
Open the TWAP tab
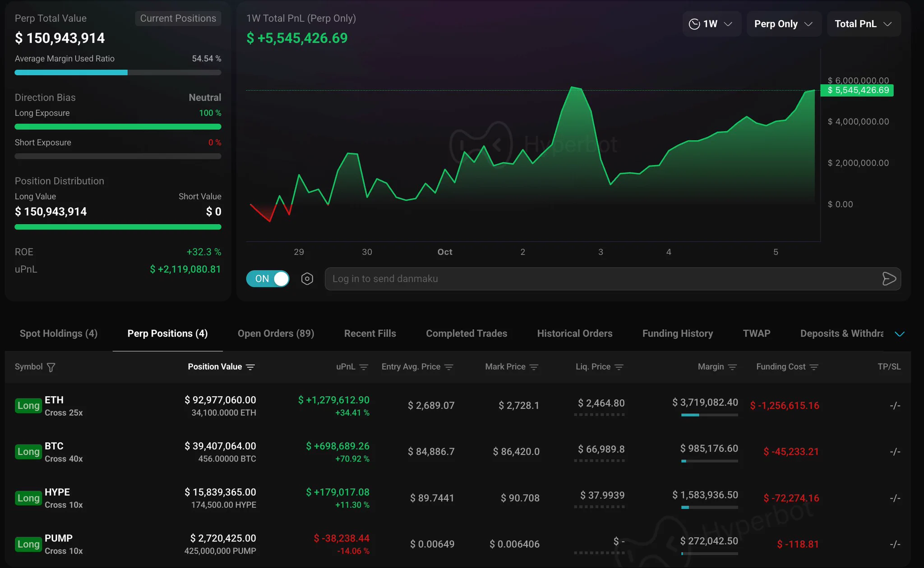(757, 333)
